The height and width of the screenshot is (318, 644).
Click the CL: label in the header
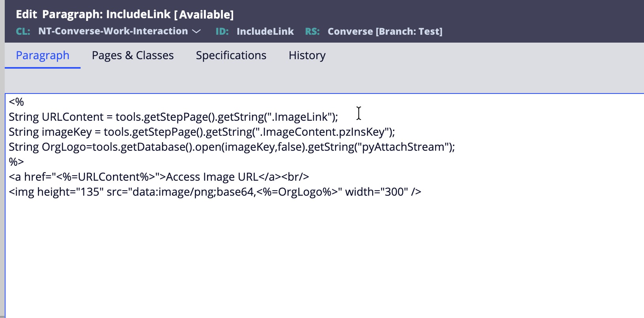click(x=23, y=32)
